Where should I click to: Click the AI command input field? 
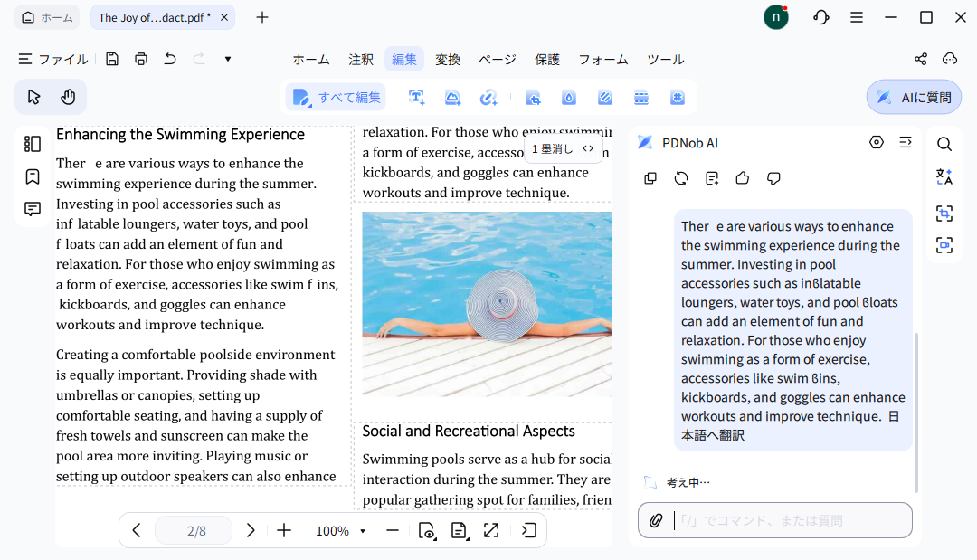pos(787,520)
